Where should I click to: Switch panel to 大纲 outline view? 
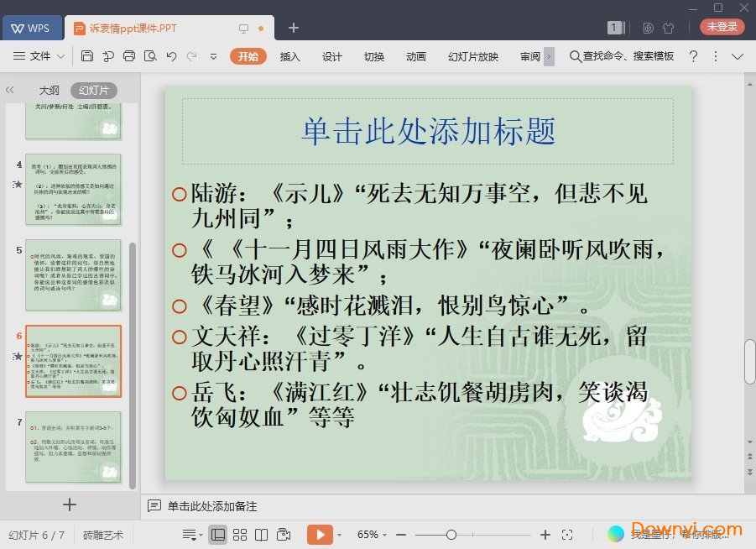pyautogui.click(x=49, y=91)
